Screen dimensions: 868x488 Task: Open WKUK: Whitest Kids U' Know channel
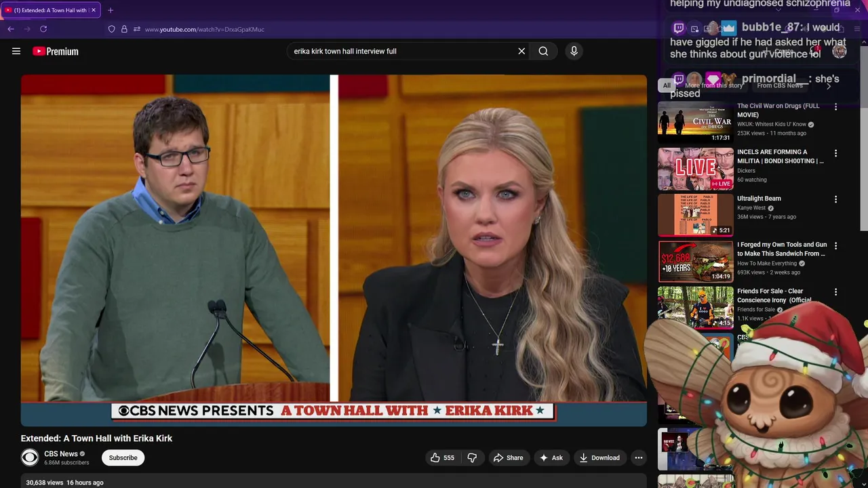point(772,124)
